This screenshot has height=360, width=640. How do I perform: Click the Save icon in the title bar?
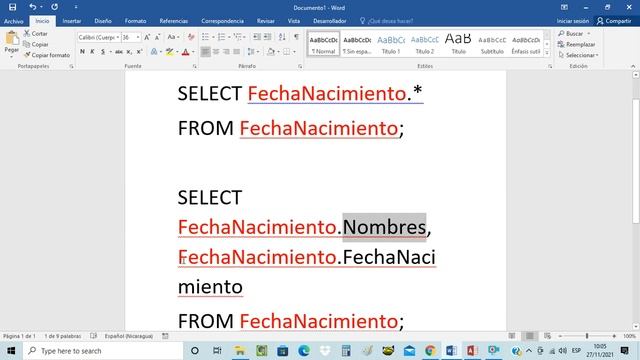[x=13, y=7]
